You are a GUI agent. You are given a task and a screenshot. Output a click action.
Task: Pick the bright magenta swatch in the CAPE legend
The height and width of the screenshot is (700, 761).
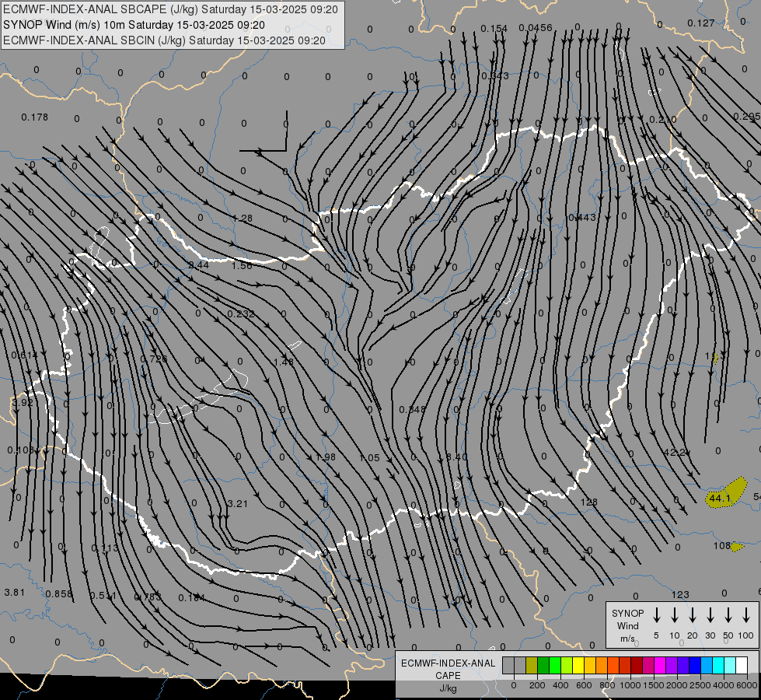pyautogui.click(x=660, y=666)
